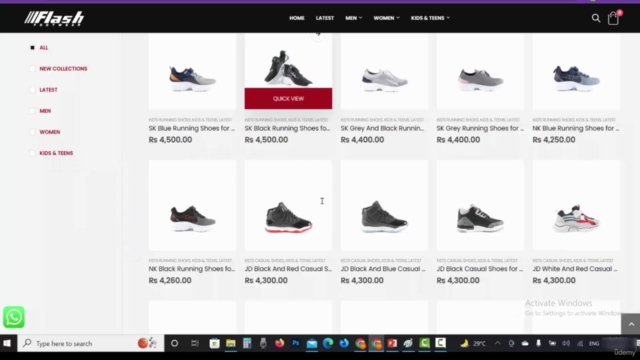Viewport: 640px width, 360px height.
Task: Open NK Black Running Shoes title
Action: pos(192,269)
